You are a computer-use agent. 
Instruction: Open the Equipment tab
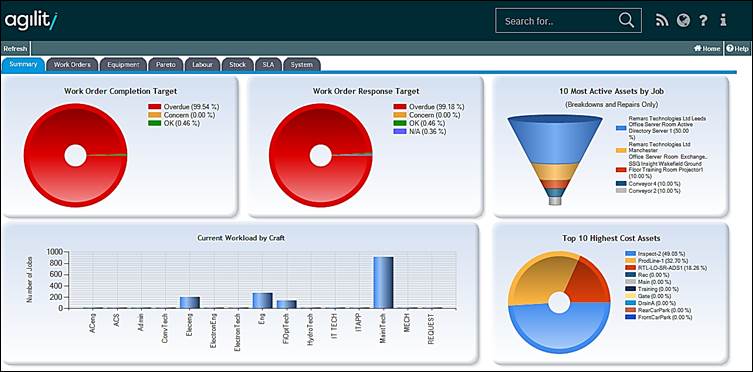coord(123,64)
